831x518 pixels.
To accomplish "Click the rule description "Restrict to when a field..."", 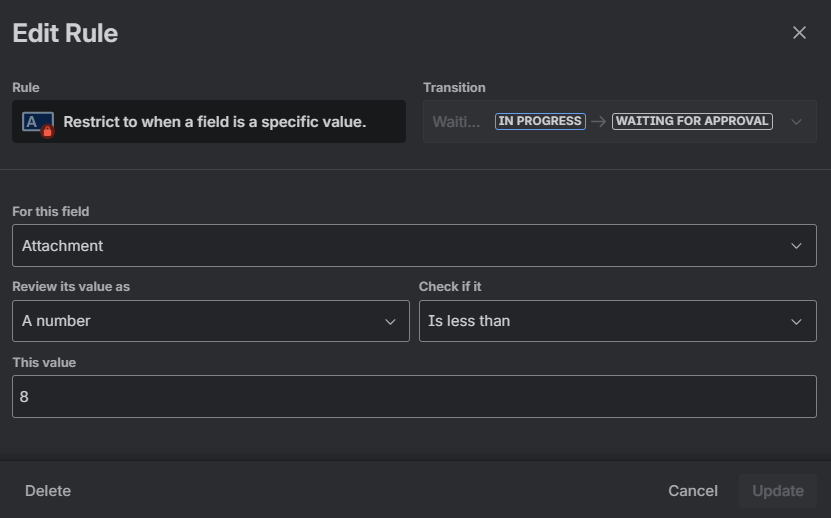I will [214, 122].
